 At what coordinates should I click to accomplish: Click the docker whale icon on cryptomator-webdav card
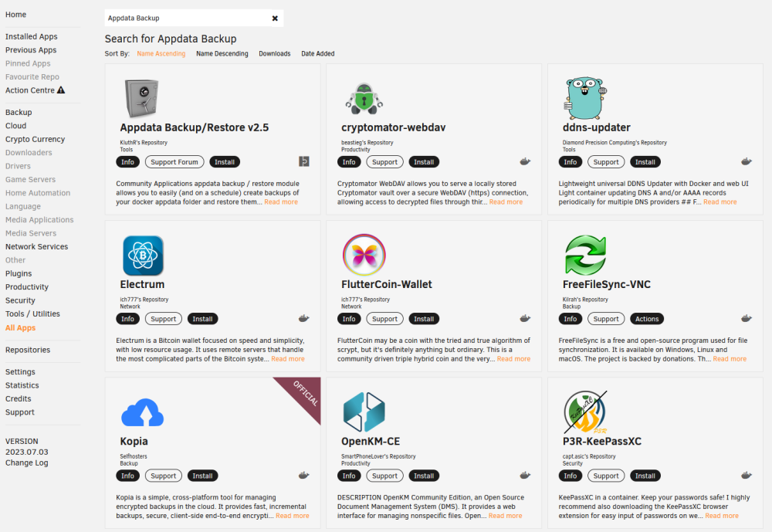click(525, 161)
